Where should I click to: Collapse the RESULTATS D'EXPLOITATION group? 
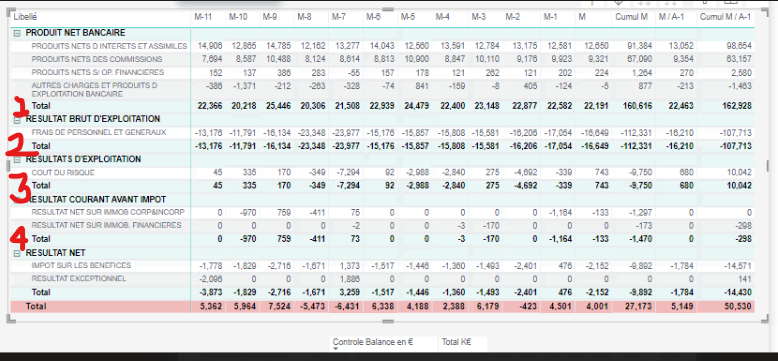[x=17, y=160]
